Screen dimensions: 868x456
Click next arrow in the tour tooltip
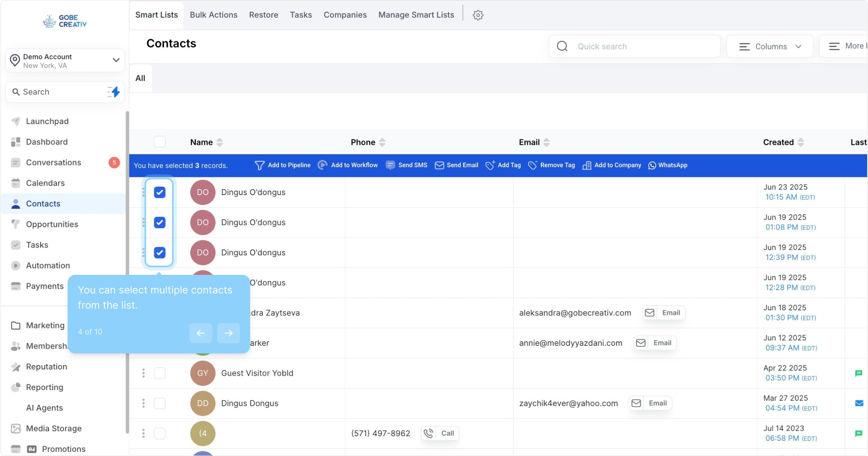click(228, 333)
